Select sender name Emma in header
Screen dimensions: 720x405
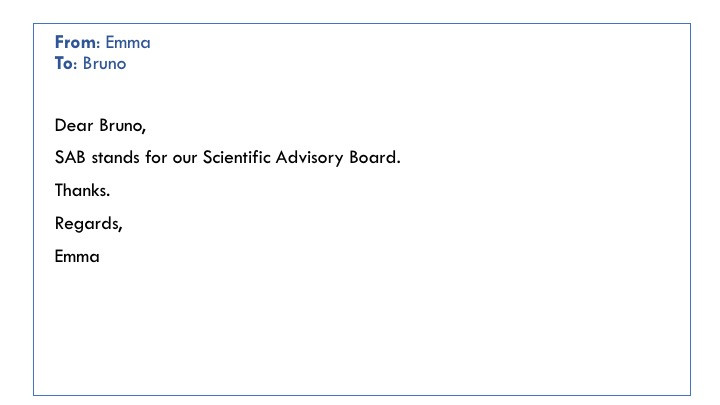(x=128, y=42)
